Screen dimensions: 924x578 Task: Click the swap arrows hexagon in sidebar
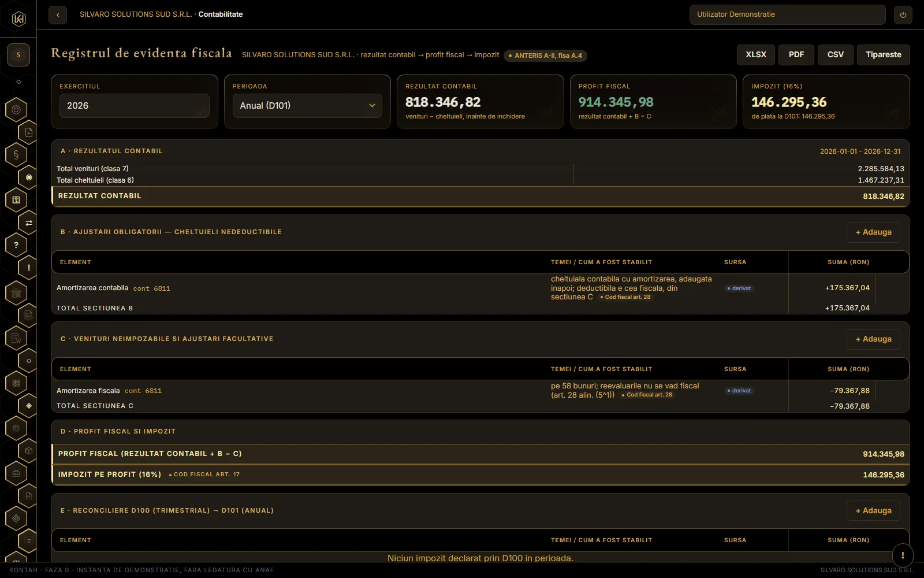[29, 223]
